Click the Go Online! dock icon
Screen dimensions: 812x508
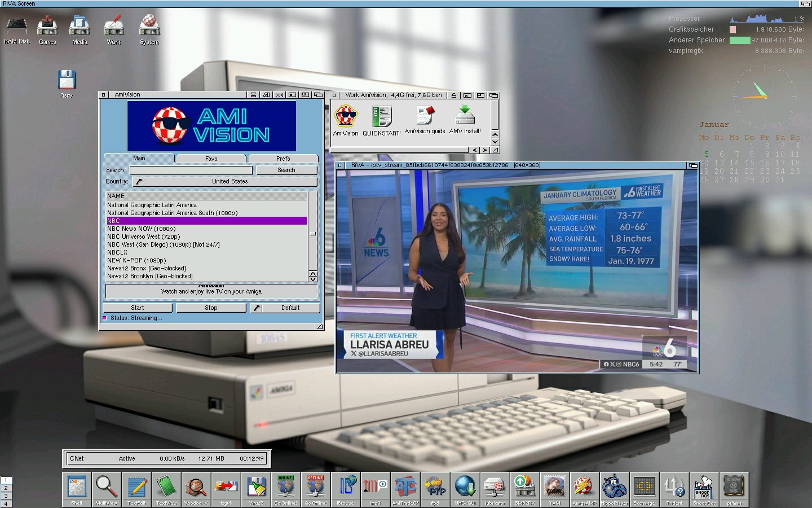pyautogui.click(x=286, y=489)
